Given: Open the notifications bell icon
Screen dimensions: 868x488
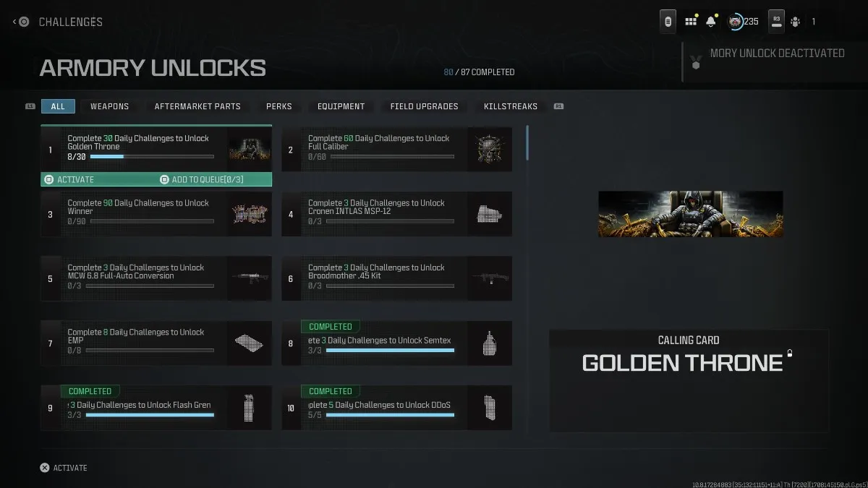Looking at the screenshot, I should (x=711, y=22).
